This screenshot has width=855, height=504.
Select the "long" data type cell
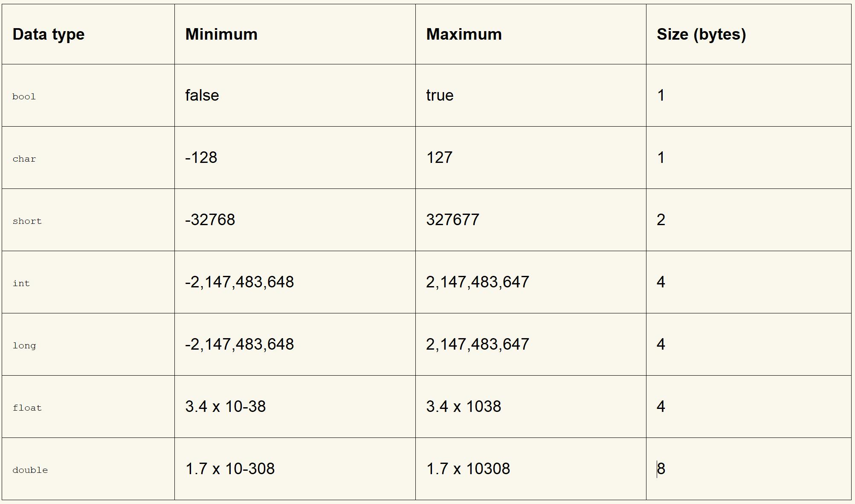(x=24, y=346)
